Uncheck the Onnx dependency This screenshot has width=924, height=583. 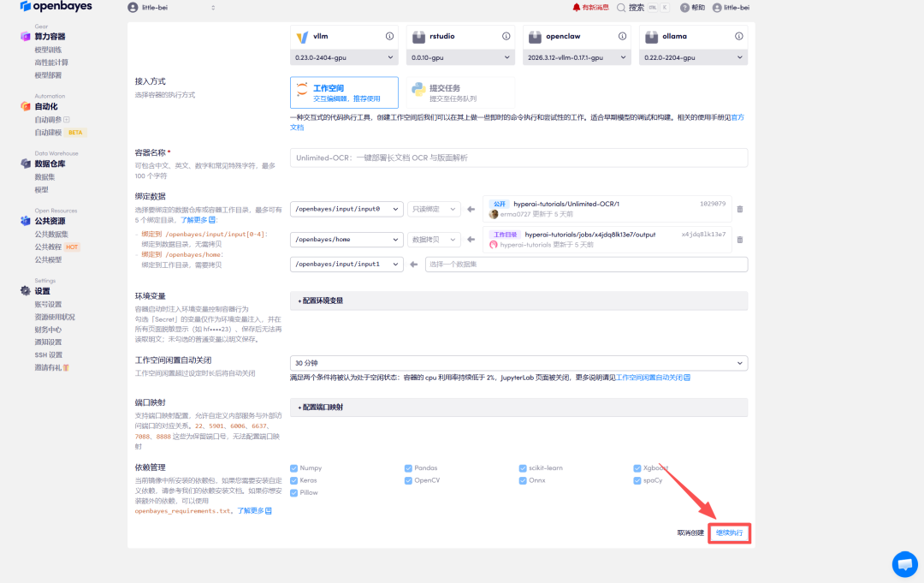[523, 480]
